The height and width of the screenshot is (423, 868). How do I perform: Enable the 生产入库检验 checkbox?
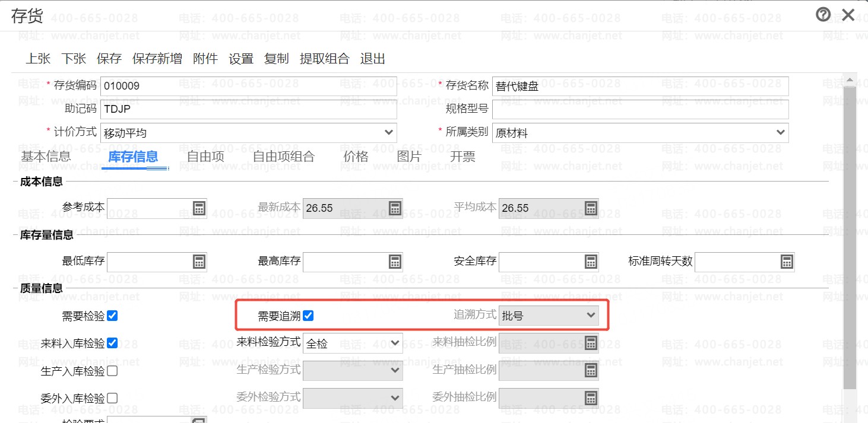pos(112,371)
